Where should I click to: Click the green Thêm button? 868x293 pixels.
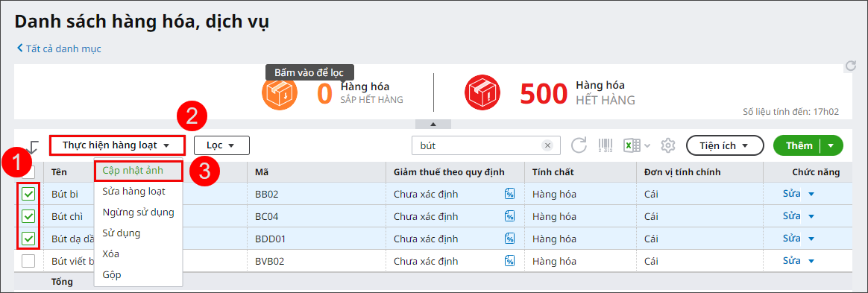[798, 145]
